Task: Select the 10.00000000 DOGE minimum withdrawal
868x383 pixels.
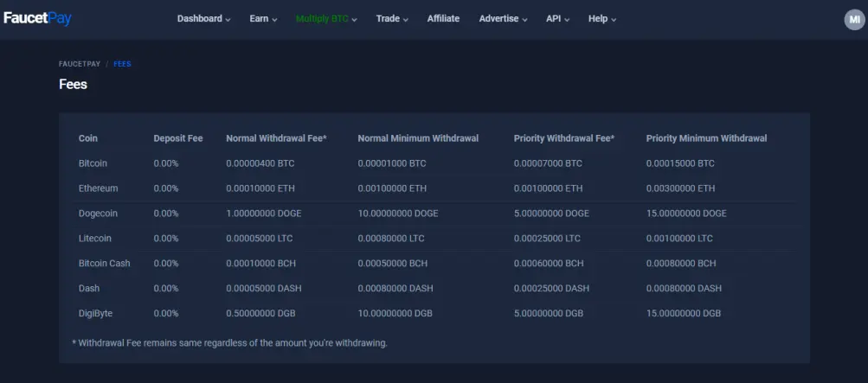Action: 398,214
